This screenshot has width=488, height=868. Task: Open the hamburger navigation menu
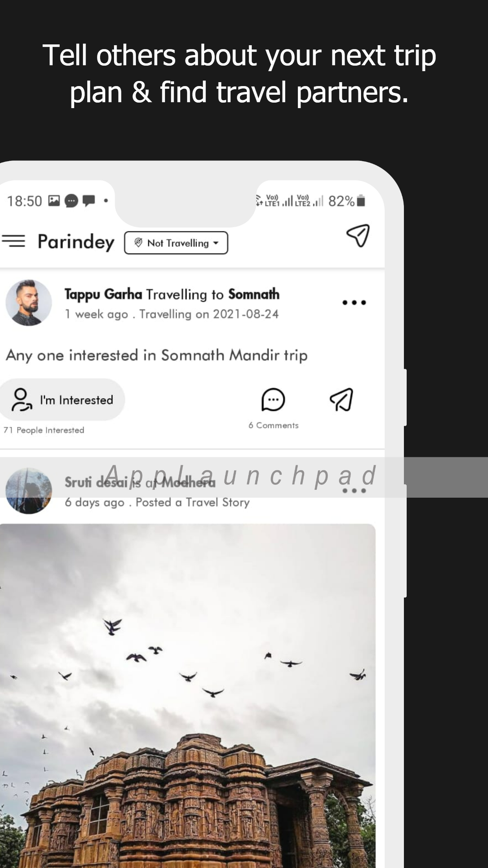(13, 241)
